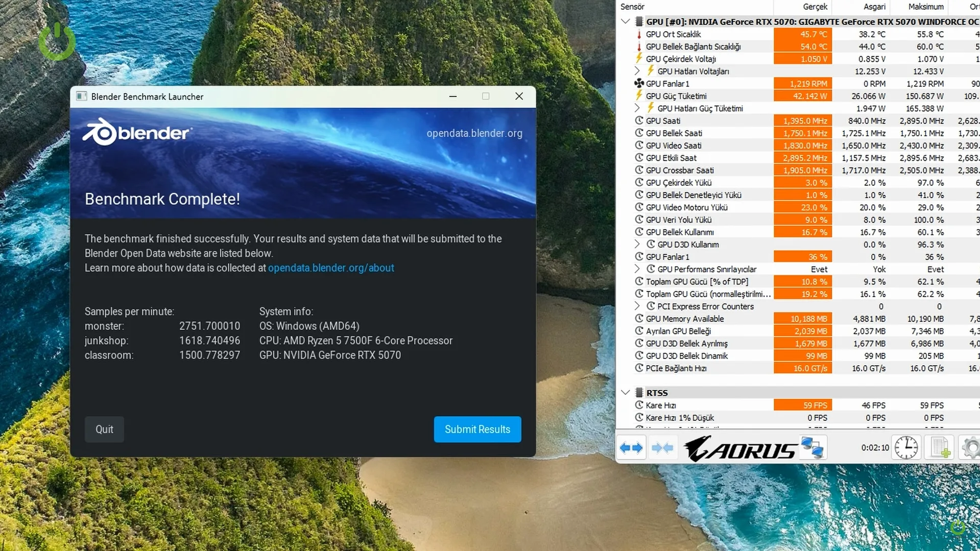980x551 pixels.
Task: Select the GPU D3D Bellek Ayrılmış row
Action: pos(798,343)
